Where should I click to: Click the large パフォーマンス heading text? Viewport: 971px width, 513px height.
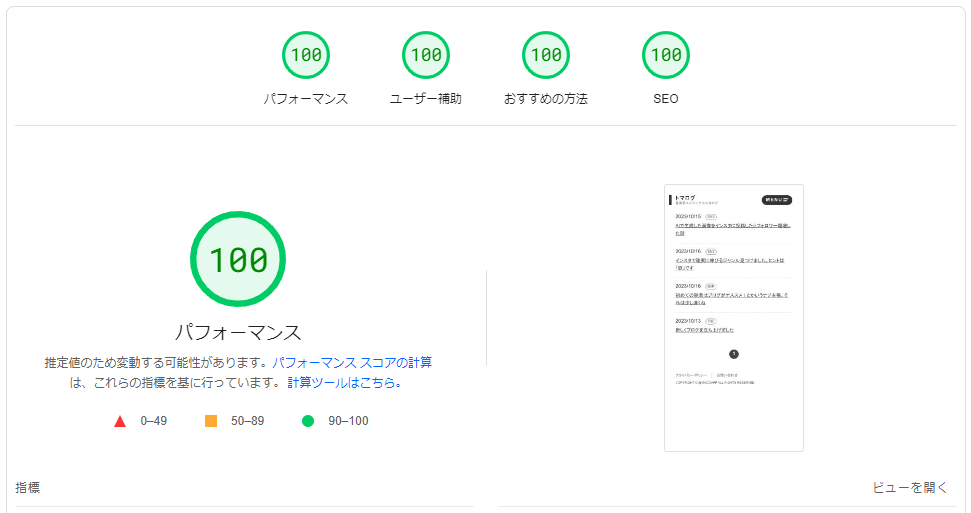pyautogui.click(x=238, y=333)
